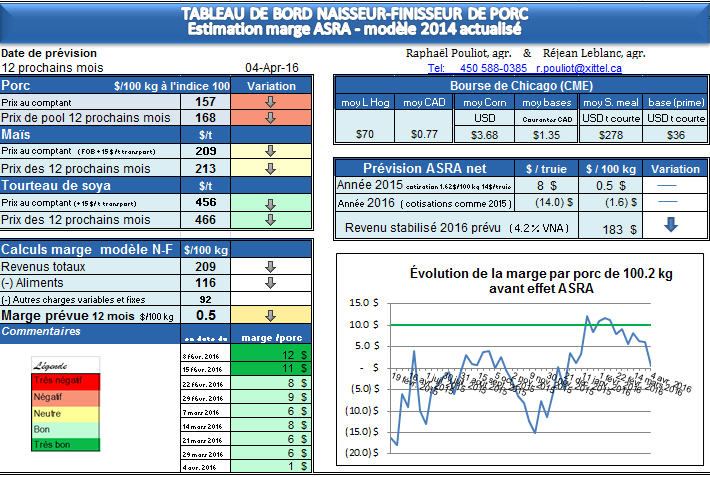Click the arrow next to Aliments 116

pos(269,283)
